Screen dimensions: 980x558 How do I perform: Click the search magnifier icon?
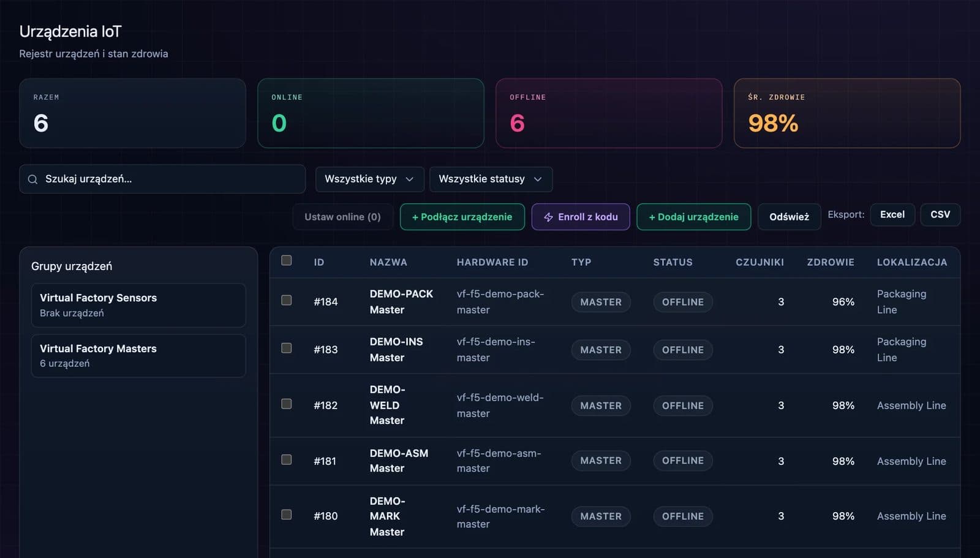(x=32, y=179)
